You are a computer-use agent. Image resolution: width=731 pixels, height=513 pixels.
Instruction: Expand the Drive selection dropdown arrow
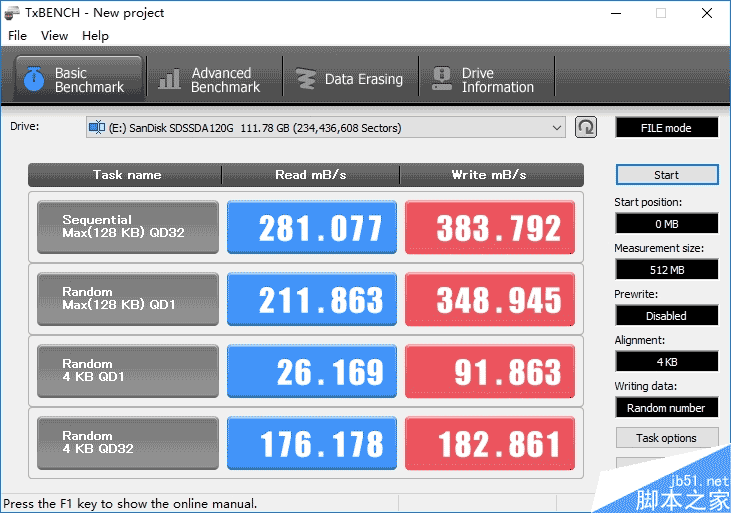point(556,127)
